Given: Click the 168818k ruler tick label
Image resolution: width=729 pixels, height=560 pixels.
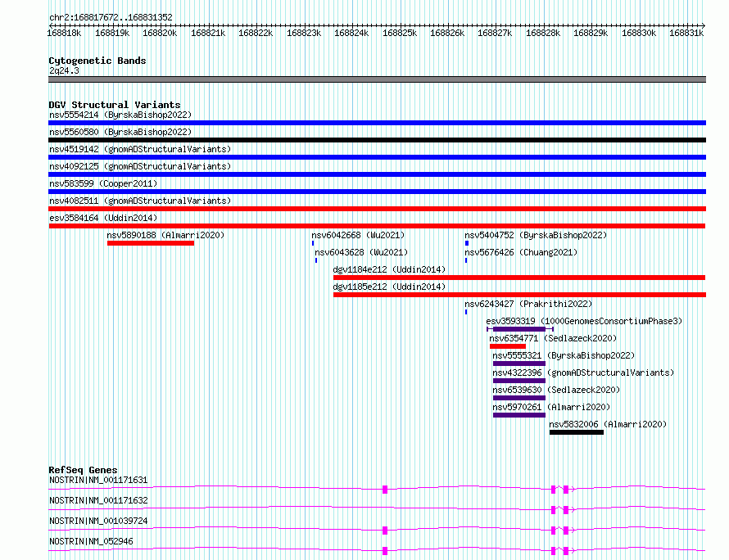Looking at the screenshot, I should point(64,33).
